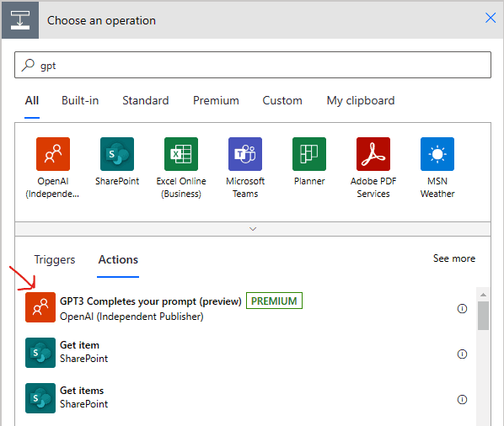Select the OpenAI Independent Publisher connector icon
Screen dimensions: 504x426
point(53,154)
